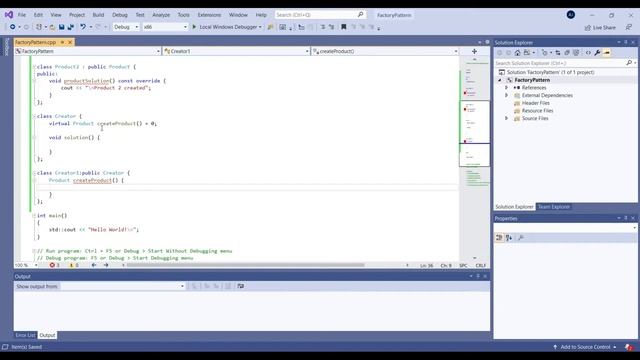Click View Code icon in Solution Explorer
Viewport: 640px width, 360px height.
[x=588, y=53]
